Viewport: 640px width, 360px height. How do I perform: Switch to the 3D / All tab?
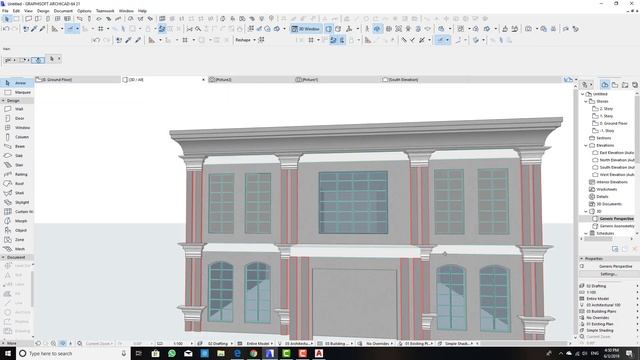point(163,80)
